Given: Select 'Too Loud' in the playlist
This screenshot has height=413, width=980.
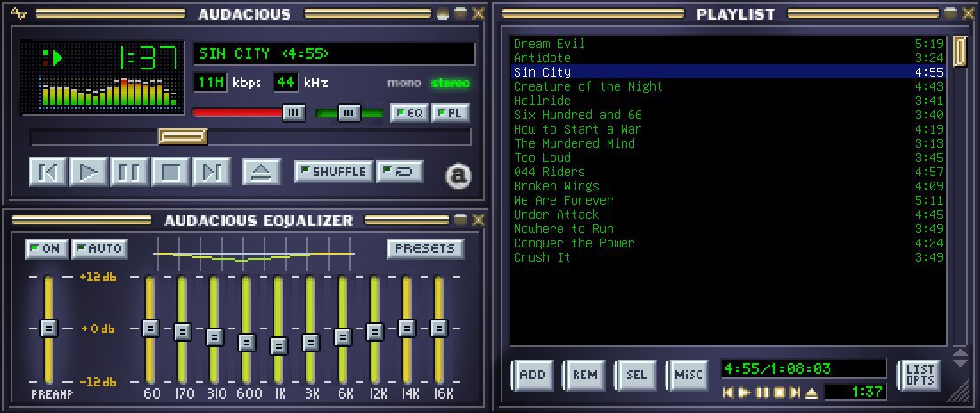Looking at the screenshot, I should coord(729,158).
